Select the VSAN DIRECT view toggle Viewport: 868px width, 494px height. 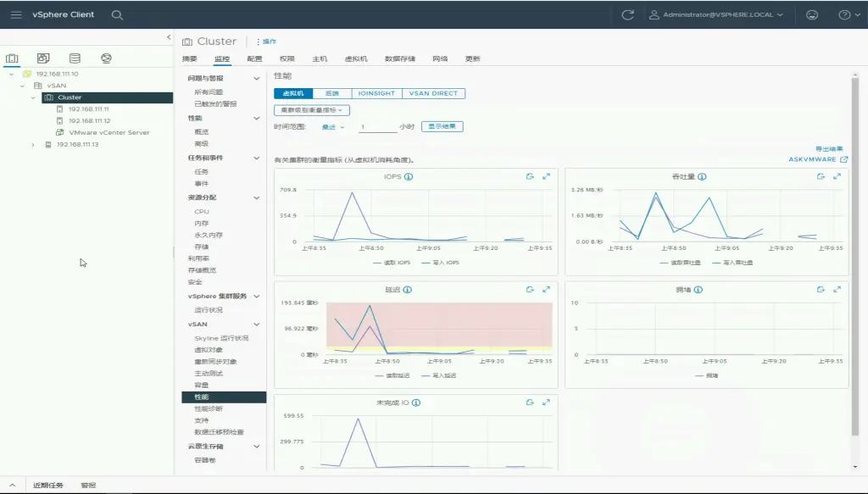(x=434, y=93)
